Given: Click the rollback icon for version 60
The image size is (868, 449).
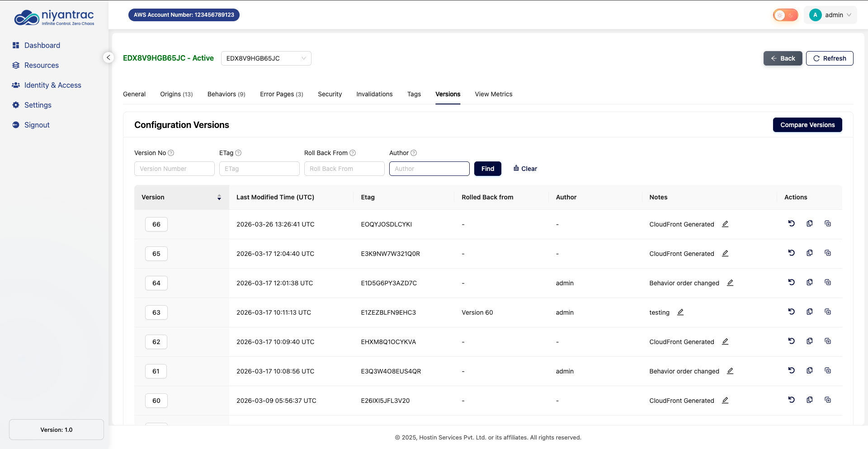Looking at the screenshot, I should coord(791,400).
